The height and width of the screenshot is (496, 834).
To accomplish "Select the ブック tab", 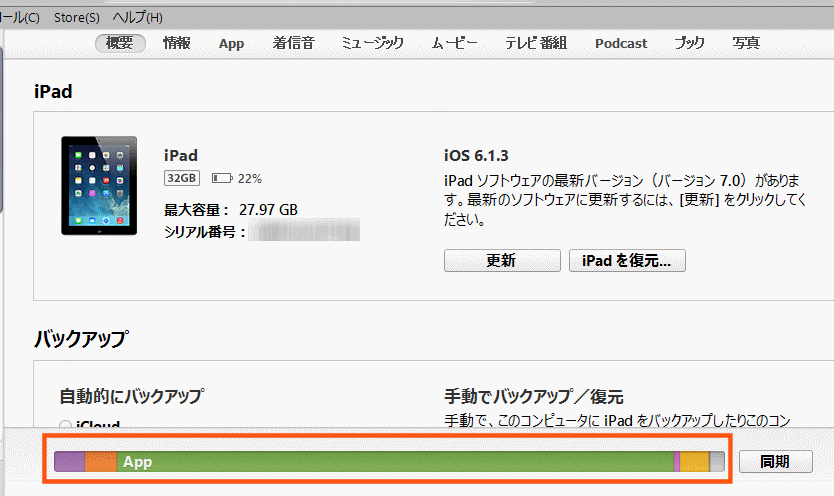I will tap(689, 43).
